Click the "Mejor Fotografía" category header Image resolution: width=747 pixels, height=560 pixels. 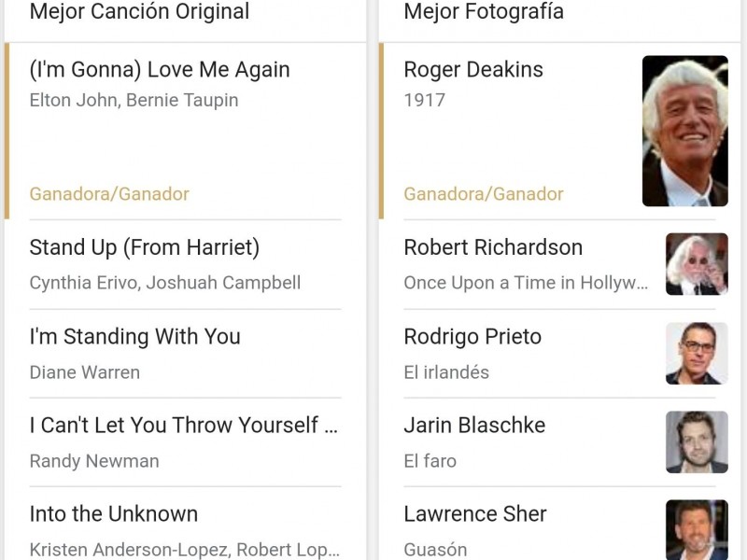(x=484, y=12)
